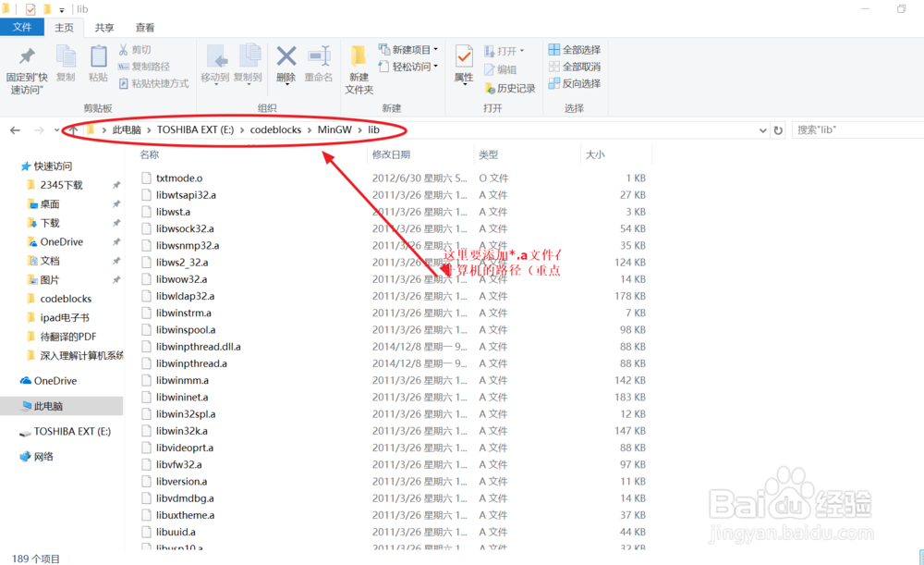
Task: Sort by Size (大小) column header
Action: point(594,154)
